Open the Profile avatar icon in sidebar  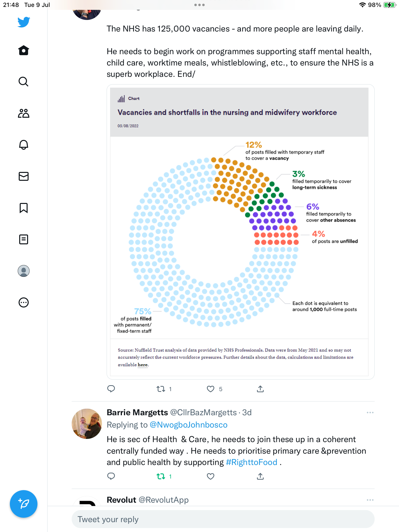pyautogui.click(x=24, y=271)
